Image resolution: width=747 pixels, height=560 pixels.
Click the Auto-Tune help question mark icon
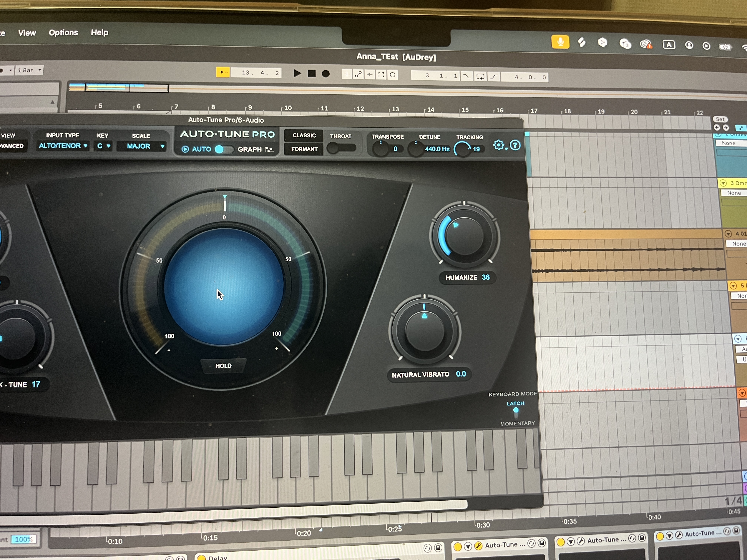(x=515, y=146)
